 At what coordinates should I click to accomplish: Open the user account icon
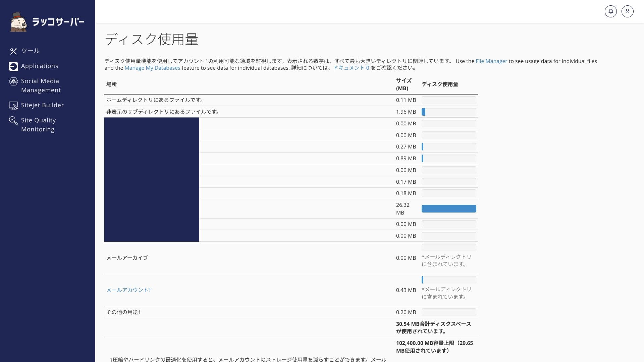(x=627, y=11)
